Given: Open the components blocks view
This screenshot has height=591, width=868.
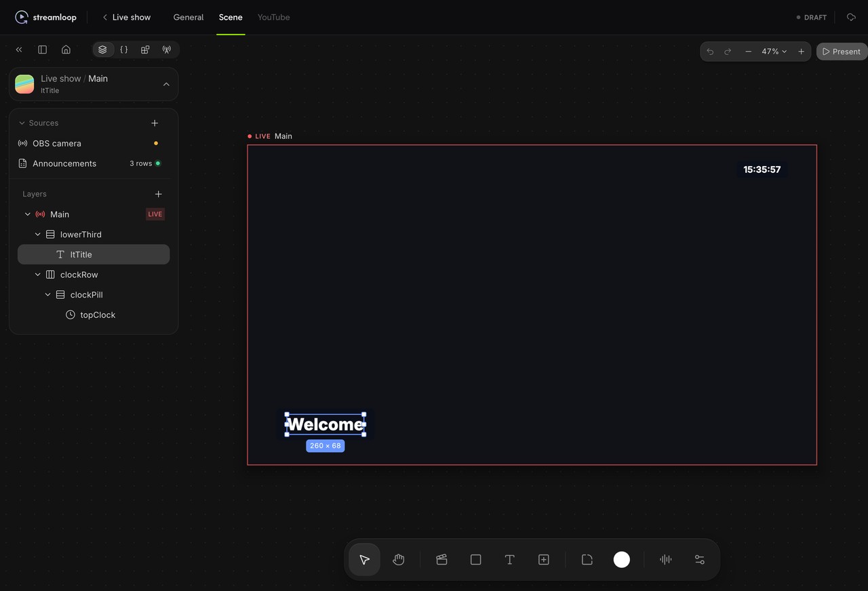Looking at the screenshot, I should (x=145, y=49).
